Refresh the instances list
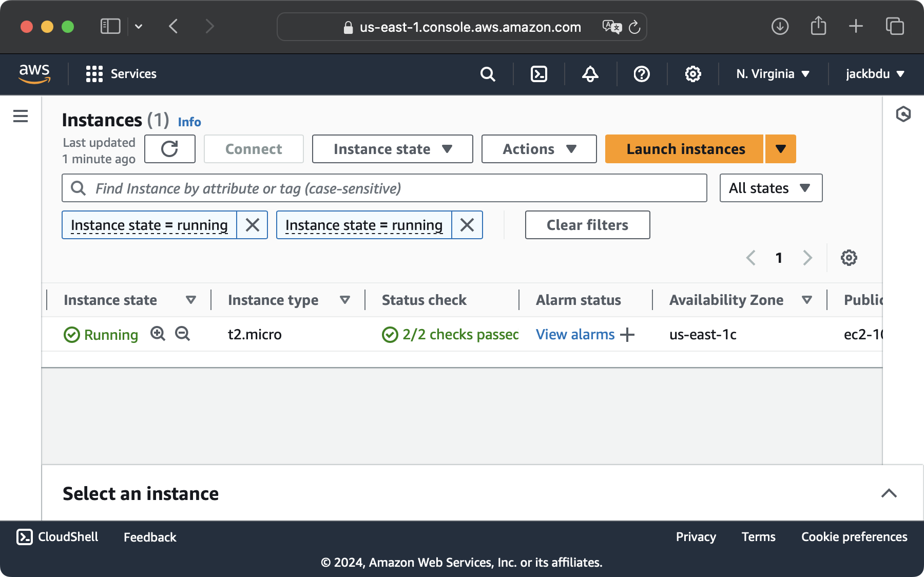The height and width of the screenshot is (577, 924). (x=169, y=149)
